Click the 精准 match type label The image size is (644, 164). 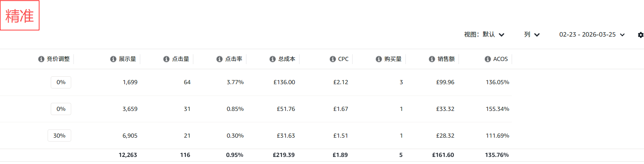click(x=20, y=16)
